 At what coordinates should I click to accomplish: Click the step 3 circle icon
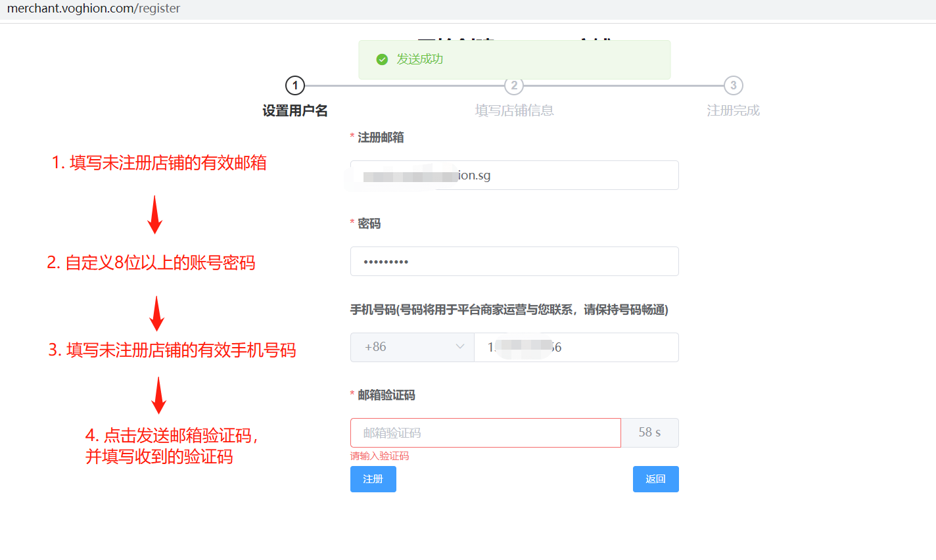pyautogui.click(x=732, y=85)
